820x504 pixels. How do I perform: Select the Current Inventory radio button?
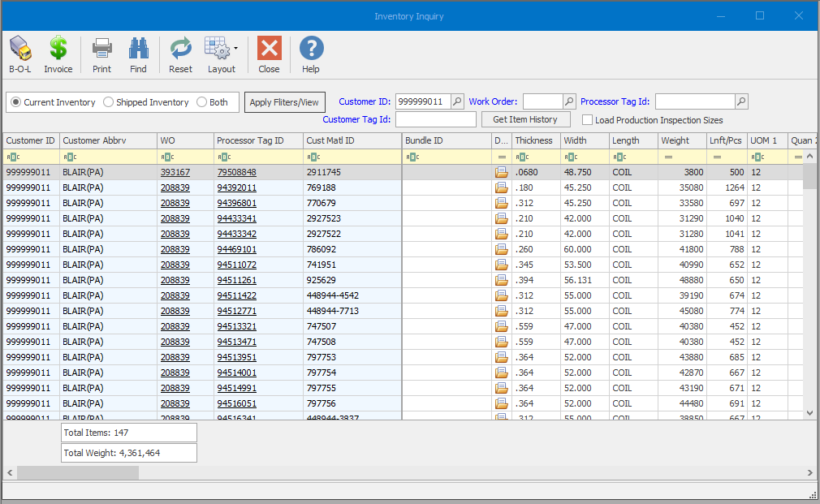coord(16,102)
